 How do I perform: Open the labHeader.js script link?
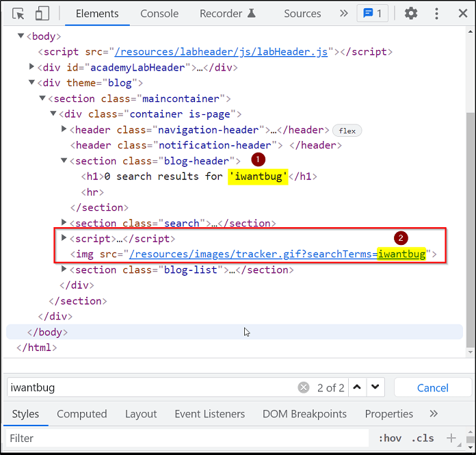coord(221,51)
